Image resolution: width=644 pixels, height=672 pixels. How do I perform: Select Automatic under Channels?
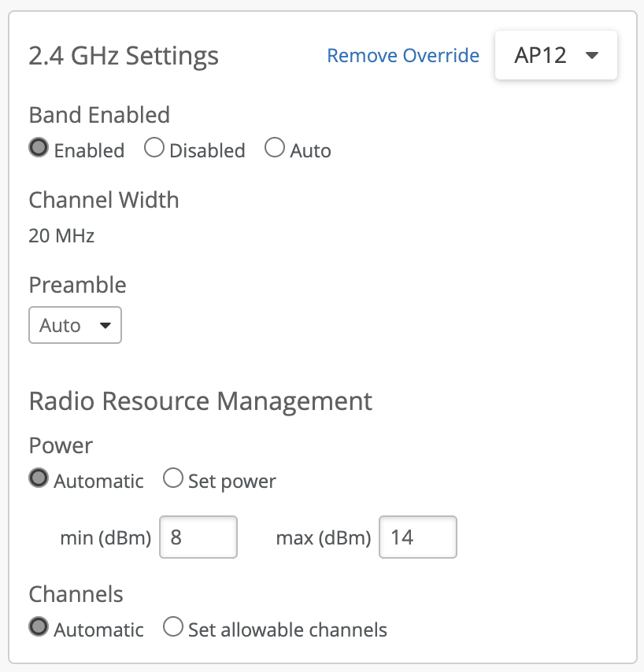39,627
